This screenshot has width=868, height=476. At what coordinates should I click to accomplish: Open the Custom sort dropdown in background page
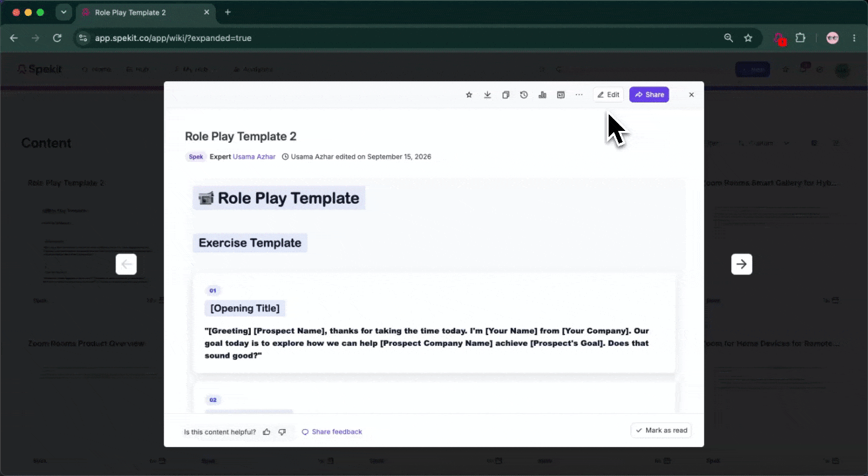[x=763, y=143]
